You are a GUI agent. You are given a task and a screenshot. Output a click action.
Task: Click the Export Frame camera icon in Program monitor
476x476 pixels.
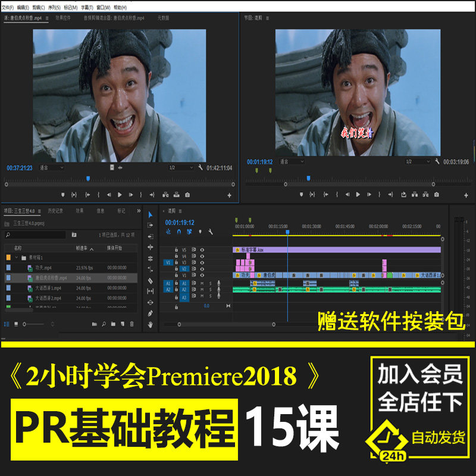pos(437,195)
